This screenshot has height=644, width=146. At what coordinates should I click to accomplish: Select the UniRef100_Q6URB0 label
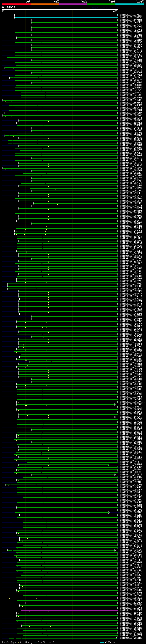131,379
